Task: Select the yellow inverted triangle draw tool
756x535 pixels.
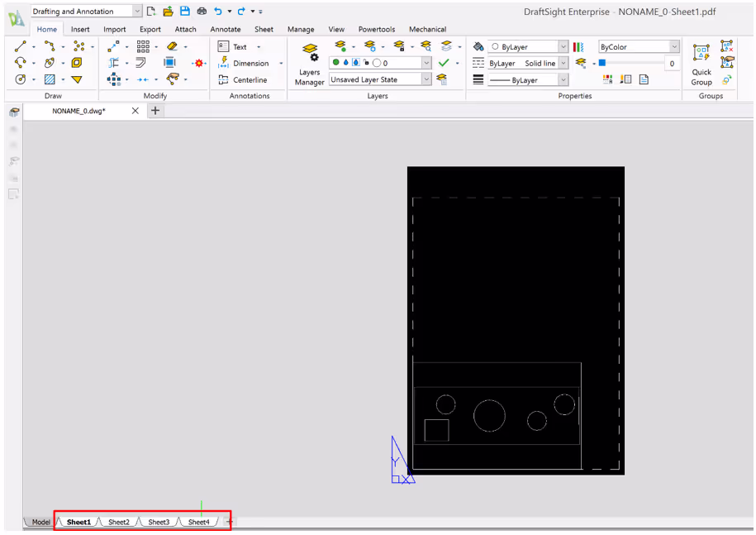Action: coord(77,79)
